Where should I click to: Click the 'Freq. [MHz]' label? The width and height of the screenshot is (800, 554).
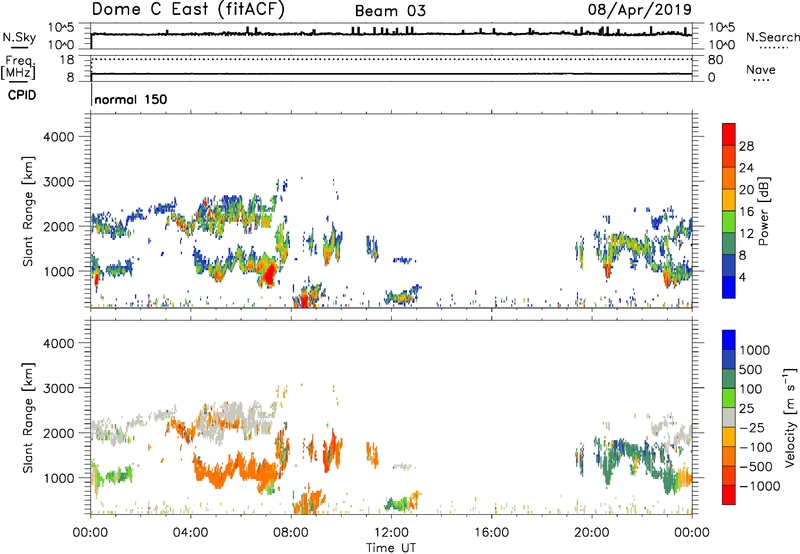19,68
